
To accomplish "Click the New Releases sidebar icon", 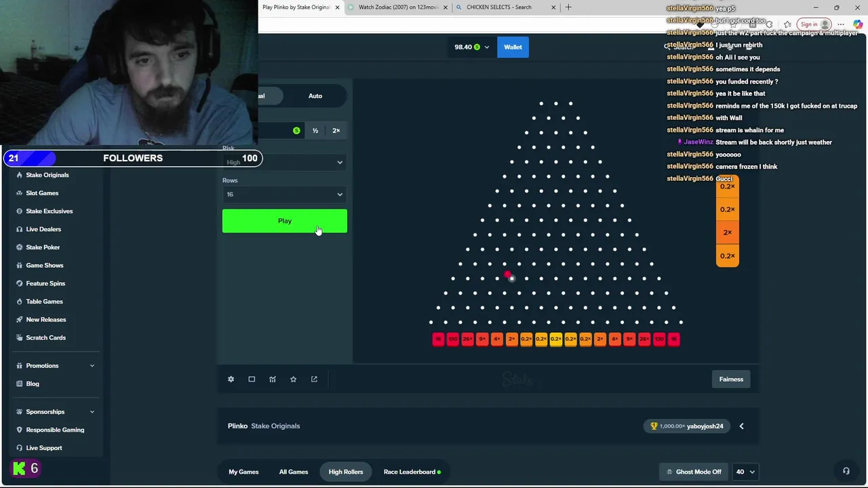I will 19,319.
